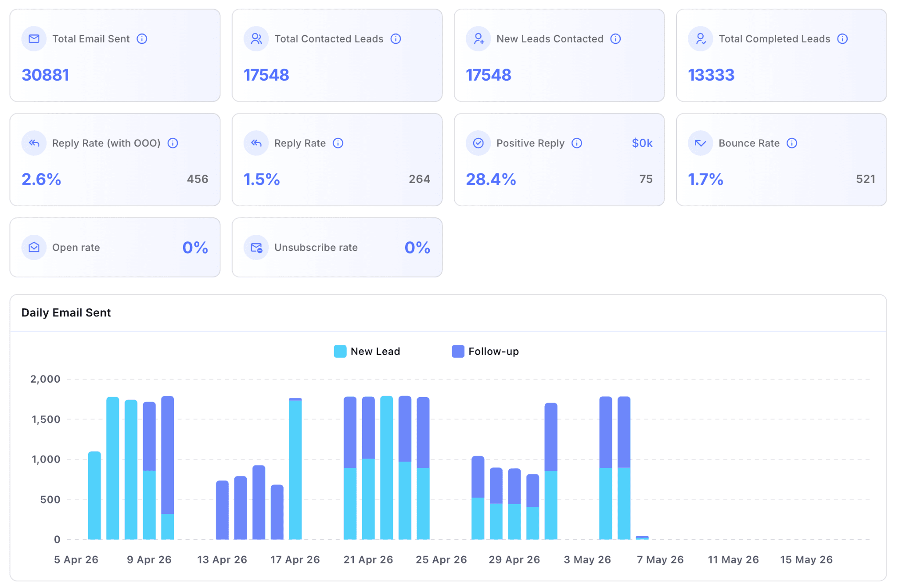Select the 17 Apr 26 chart bar
899x588 pixels.
(295, 469)
